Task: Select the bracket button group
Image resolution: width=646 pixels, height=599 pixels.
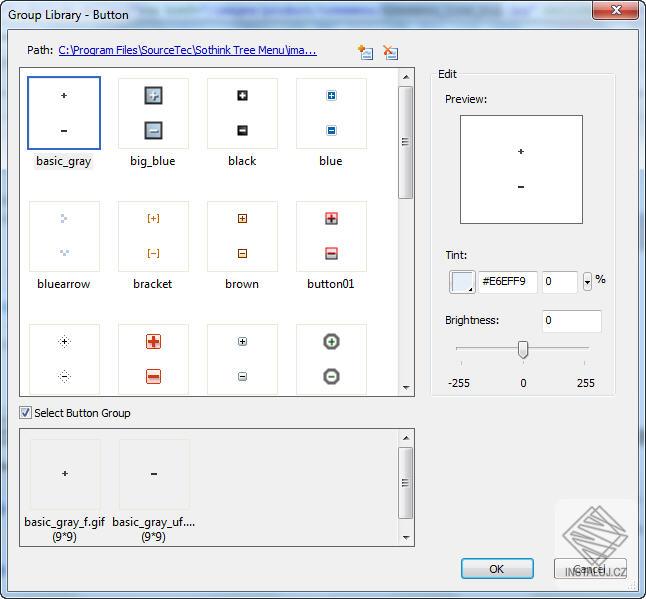Action: click(153, 236)
